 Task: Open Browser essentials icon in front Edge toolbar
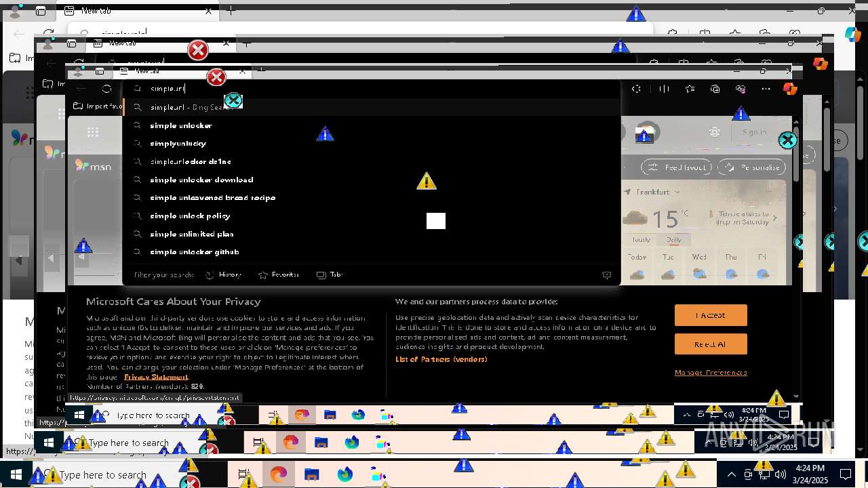[x=741, y=89]
